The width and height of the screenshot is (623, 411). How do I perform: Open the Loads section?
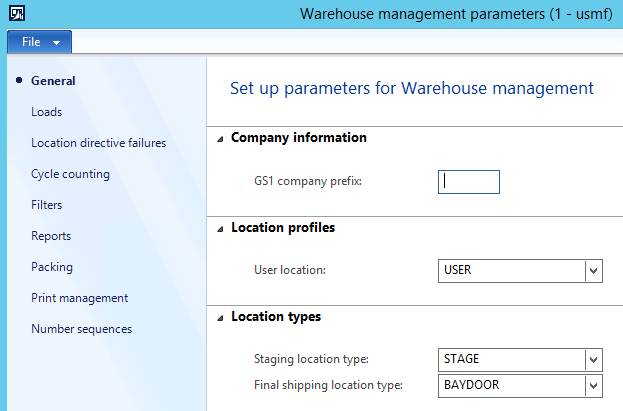pos(46,112)
